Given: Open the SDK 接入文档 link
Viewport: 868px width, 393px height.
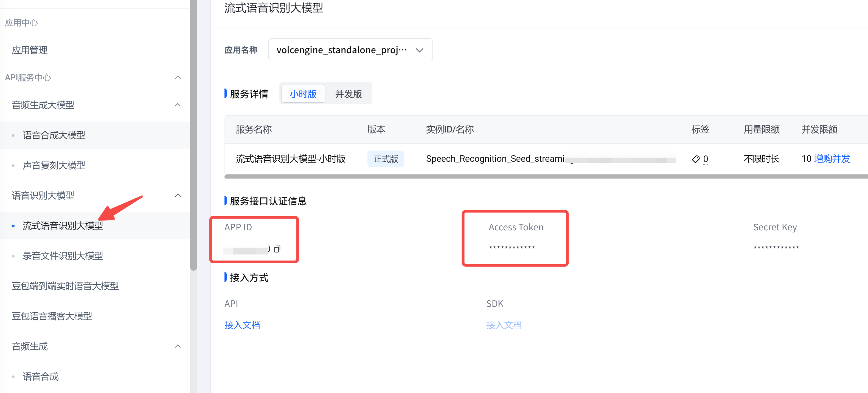Looking at the screenshot, I should pyautogui.click(x=504, y=325).
